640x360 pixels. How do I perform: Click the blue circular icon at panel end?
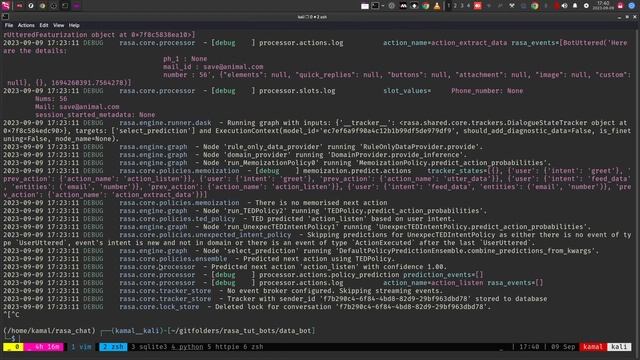632,6
